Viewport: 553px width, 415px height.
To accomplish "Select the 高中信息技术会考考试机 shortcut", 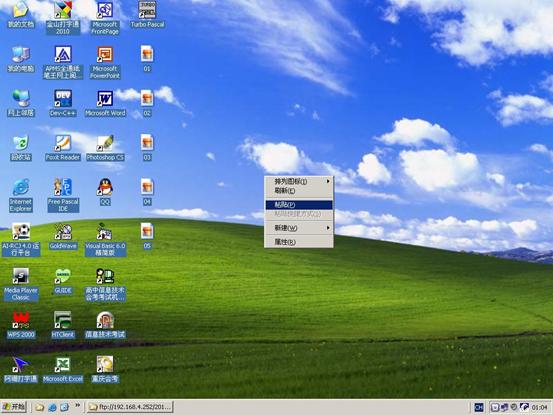I will tap(105, 284).
